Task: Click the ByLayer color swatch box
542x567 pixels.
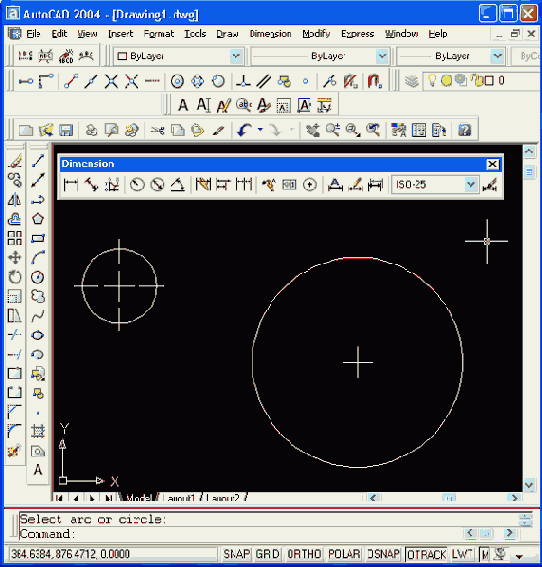Action: (122, 56)
